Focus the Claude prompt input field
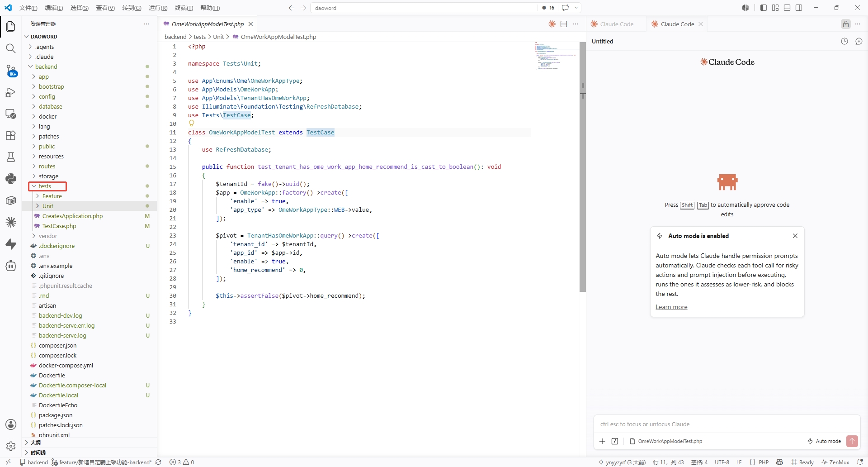868x467 pixels. point(726,424)
